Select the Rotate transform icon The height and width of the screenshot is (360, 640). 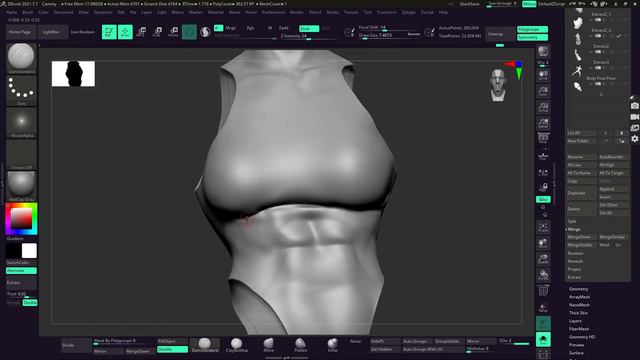click(173, 32)
